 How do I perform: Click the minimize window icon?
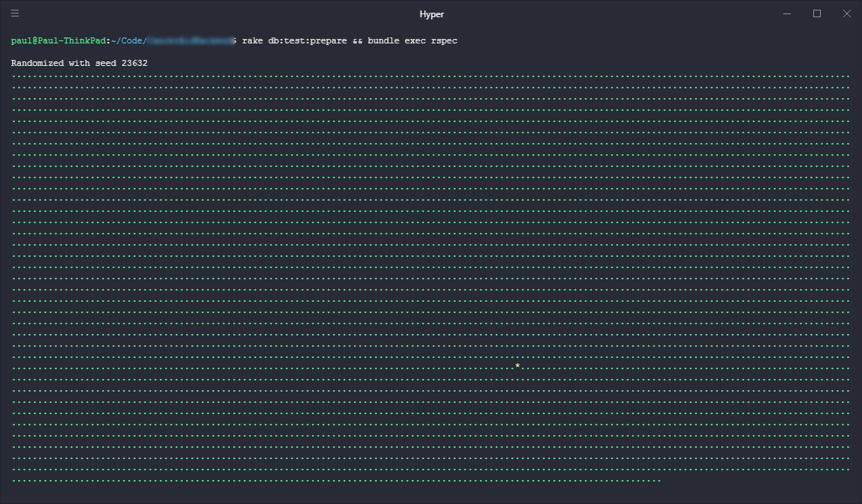tap(786, 13)
